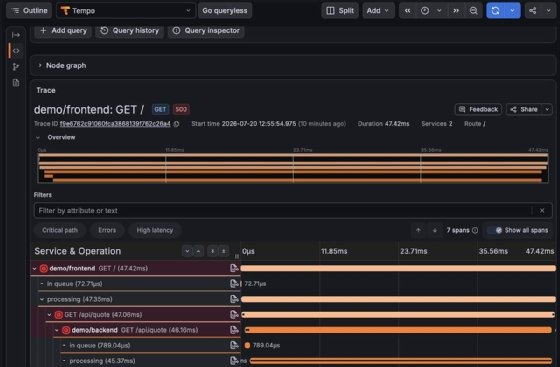
Task: Collapse one level of spans
Action: [x=198, y=251]
